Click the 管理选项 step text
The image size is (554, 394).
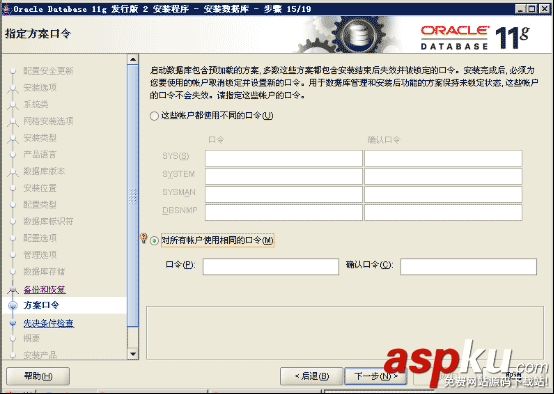click(40, 255)
